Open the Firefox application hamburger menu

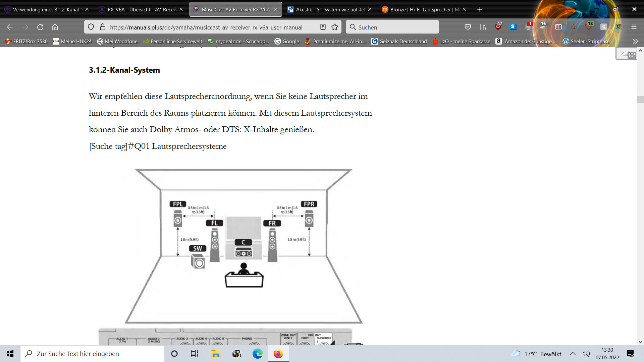tap(634, 27)
